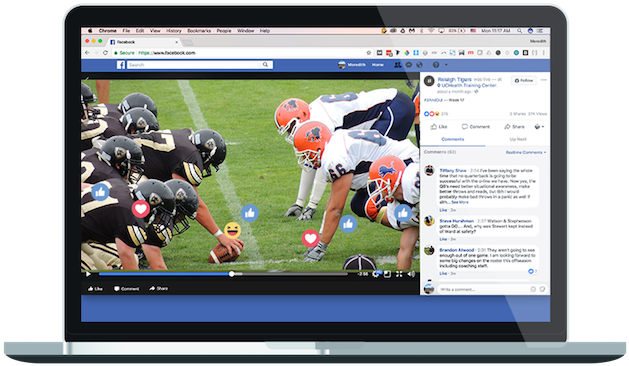
Task: Like the video from the black bar
Action: tap(95, 289)
